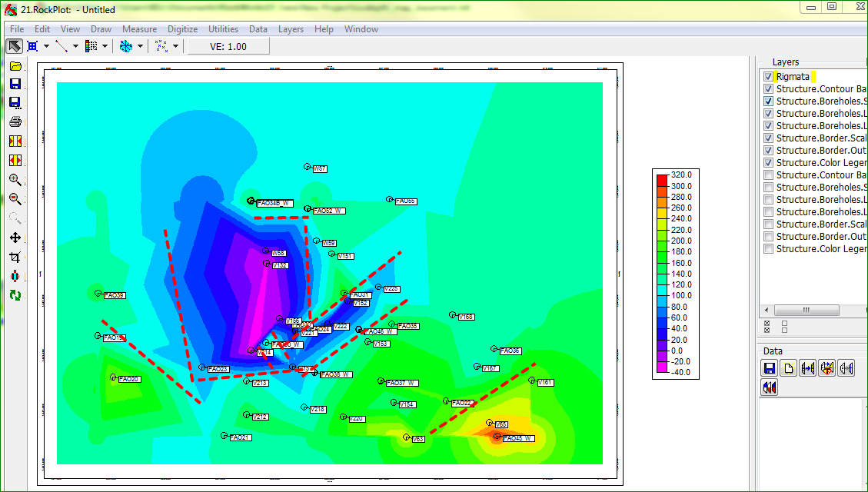Open dropdown next to scattered points tool
Image resolution: width=868 pixels, height=492 pixels.
tap(175, 46)
